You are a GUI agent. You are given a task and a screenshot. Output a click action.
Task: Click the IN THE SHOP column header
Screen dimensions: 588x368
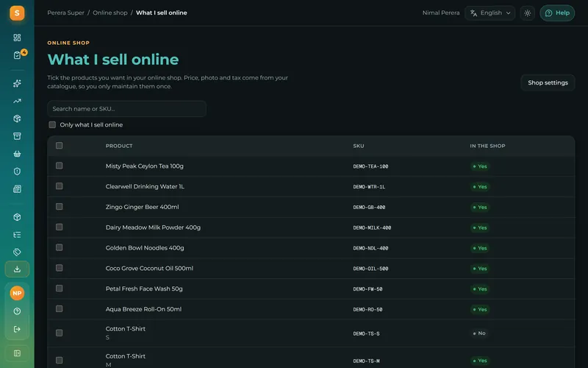click(487, 146)
